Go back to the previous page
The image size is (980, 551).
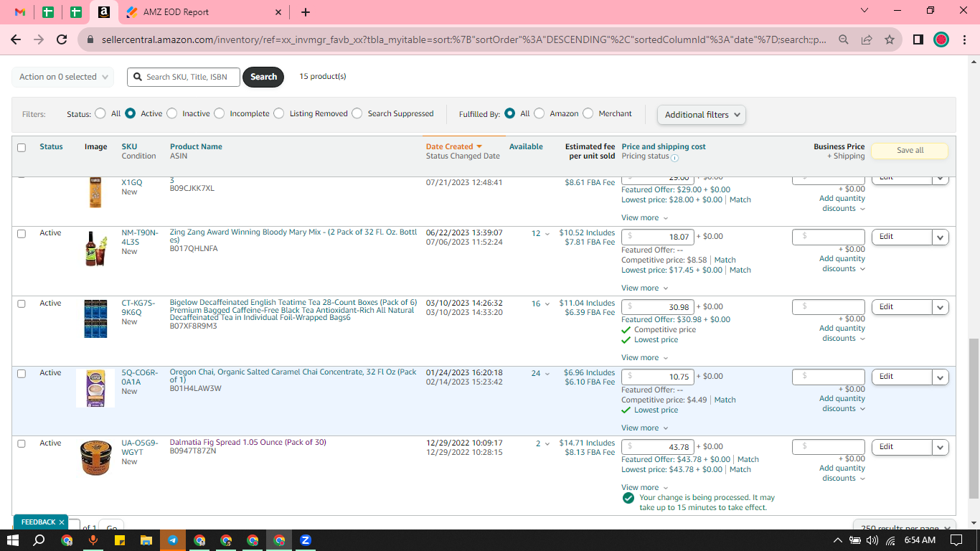(x=17, y=40)
